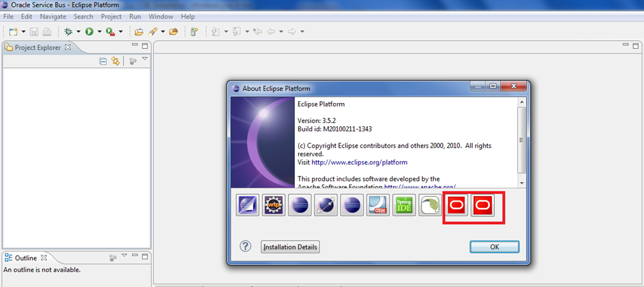Open the Project Explorer view menu triangle
Image resolution: width=644 pixels, height=287 pixels.
click(x=145, y=60)
